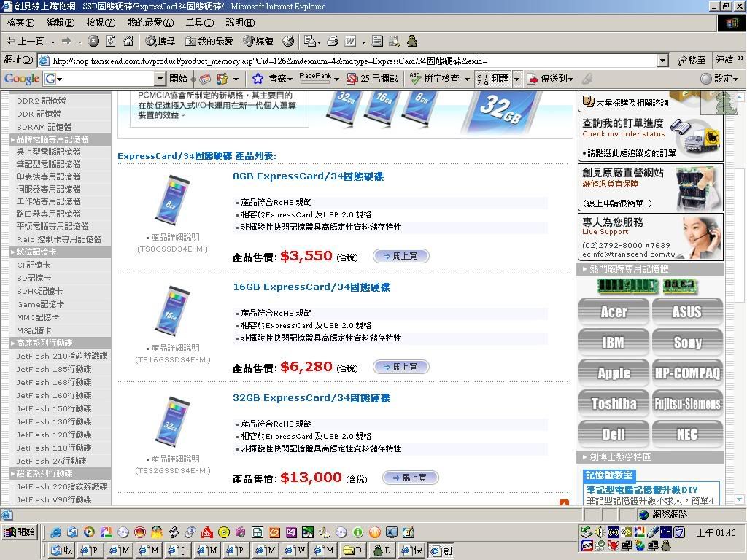Select JetFlash 210指紋辨識碟 in the sidebar
Image resolution: width=747 pixels, height=560 pixels.
coord(62,356)
